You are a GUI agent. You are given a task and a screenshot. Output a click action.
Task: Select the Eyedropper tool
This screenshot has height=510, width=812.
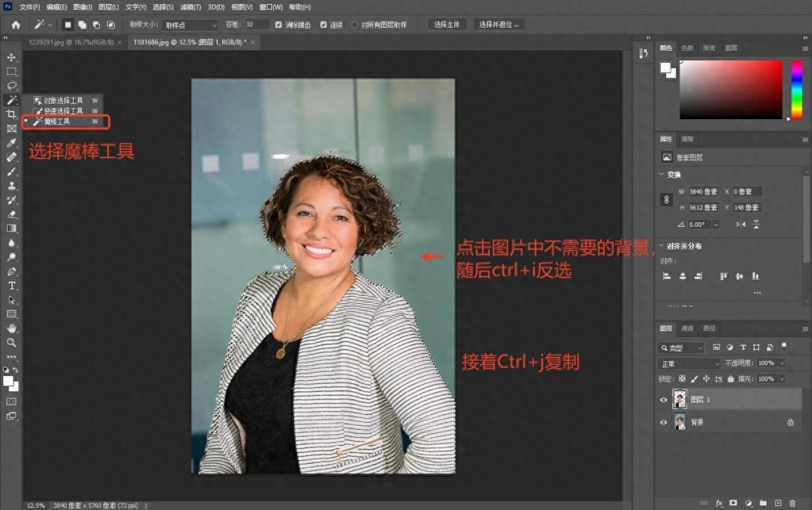(12, 143)
